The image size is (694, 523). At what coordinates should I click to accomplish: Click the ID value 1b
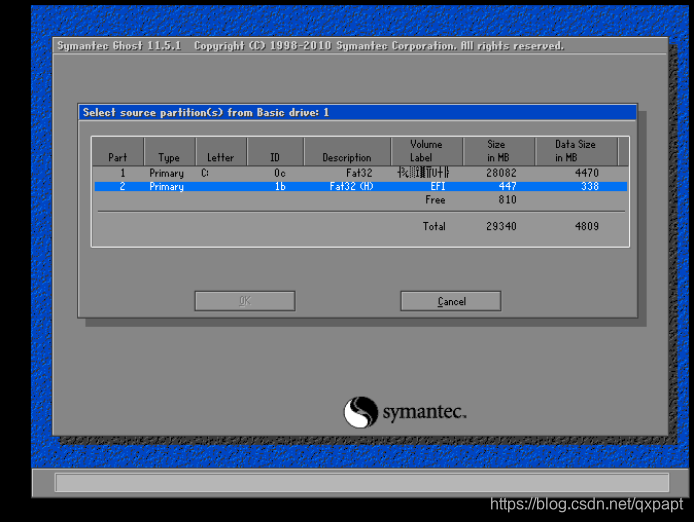tap(280, 187)
